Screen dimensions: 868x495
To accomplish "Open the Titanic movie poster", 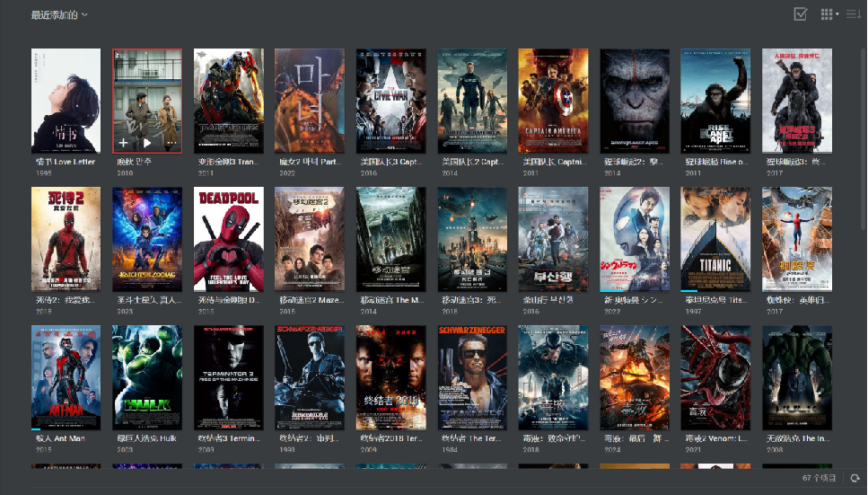I will pos(715,239).
